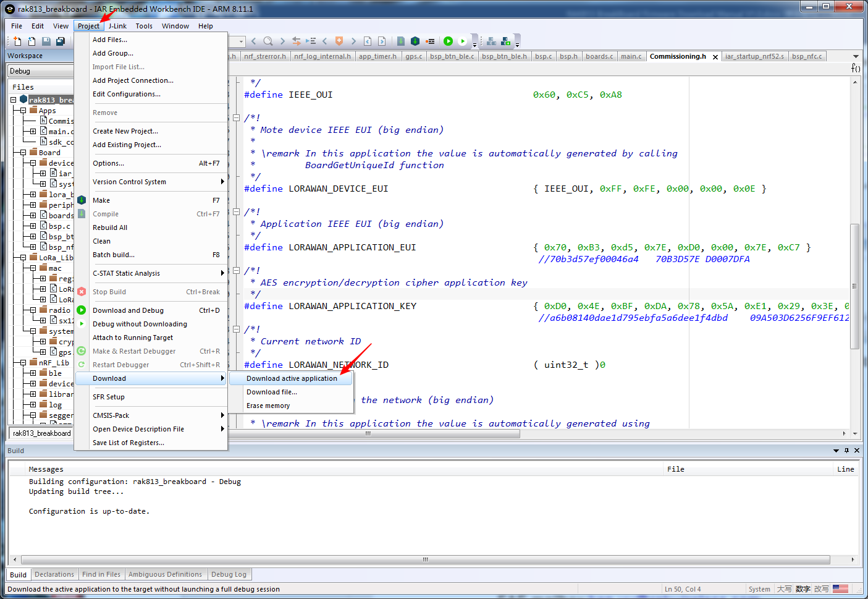Collapse the rak813_breakboard project root node

13,100
